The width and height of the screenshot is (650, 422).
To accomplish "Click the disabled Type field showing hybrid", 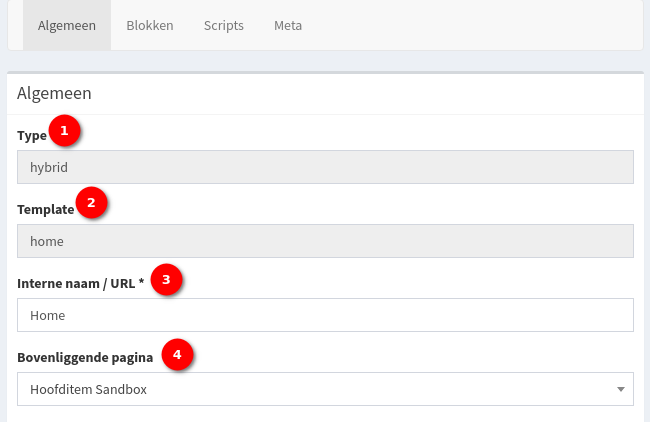I will 326,167.
